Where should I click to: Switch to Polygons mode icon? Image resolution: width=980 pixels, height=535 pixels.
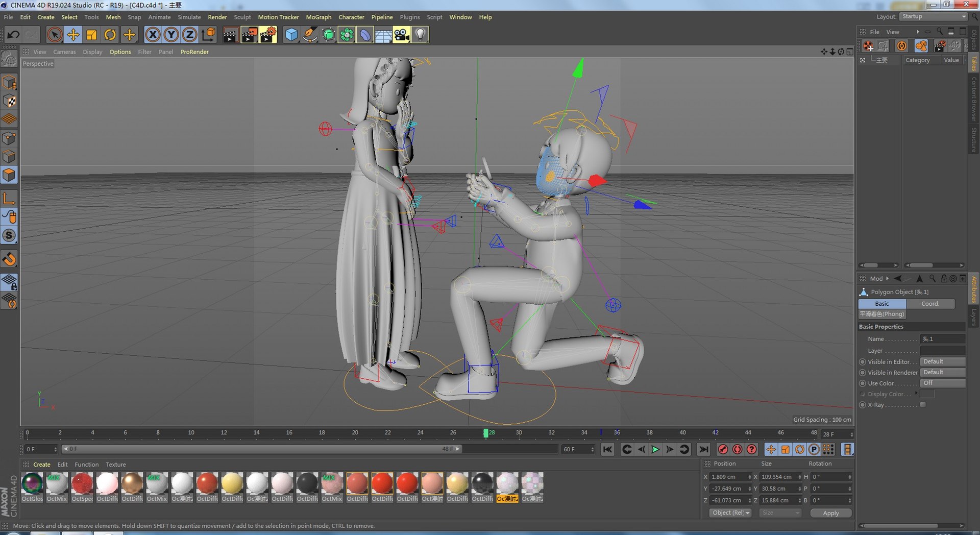click(9, 175)
